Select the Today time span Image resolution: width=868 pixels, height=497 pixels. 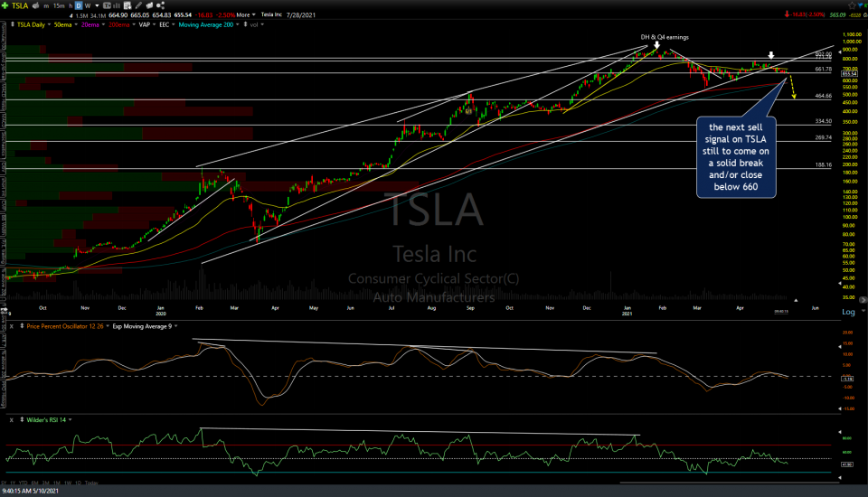92,483
